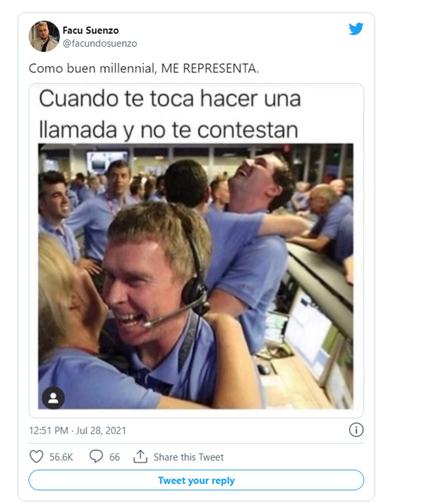Like the tweet with the heart icon

(x=36, y=457)
